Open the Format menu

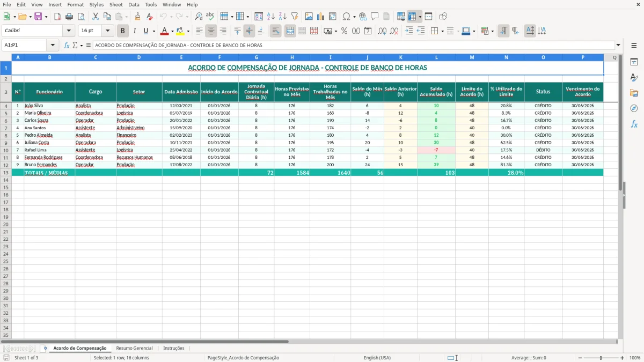point(75,4)
